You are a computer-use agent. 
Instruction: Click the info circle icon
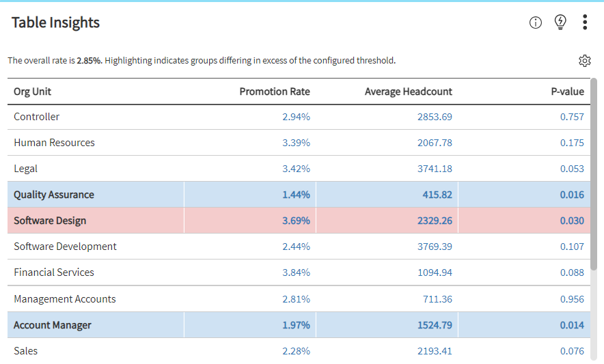[536, 23]
